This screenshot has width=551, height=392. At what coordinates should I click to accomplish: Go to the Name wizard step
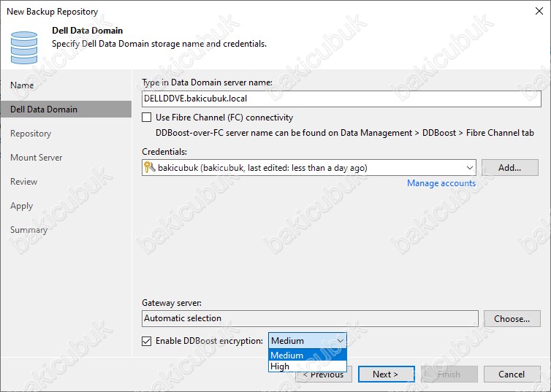tap(22, 85)
